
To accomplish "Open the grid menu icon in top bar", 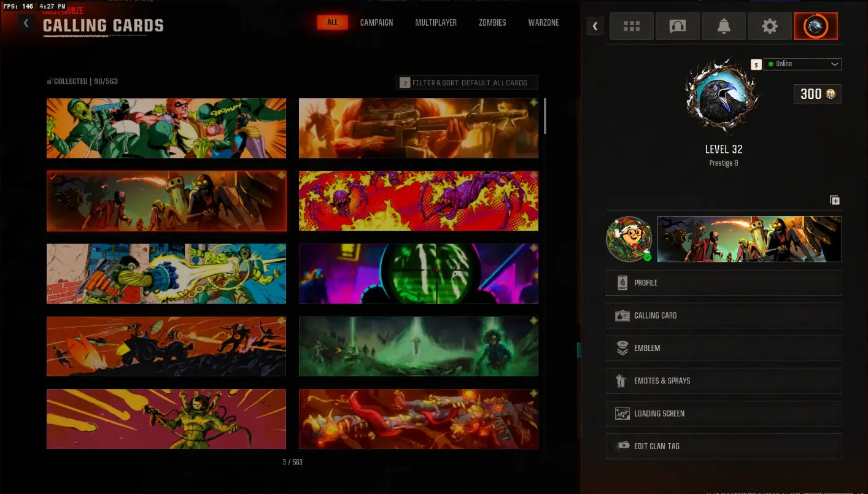I will 631,26.
